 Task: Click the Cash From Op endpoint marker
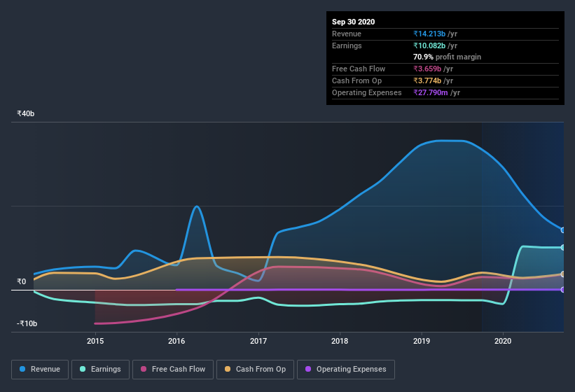point(563,274)
